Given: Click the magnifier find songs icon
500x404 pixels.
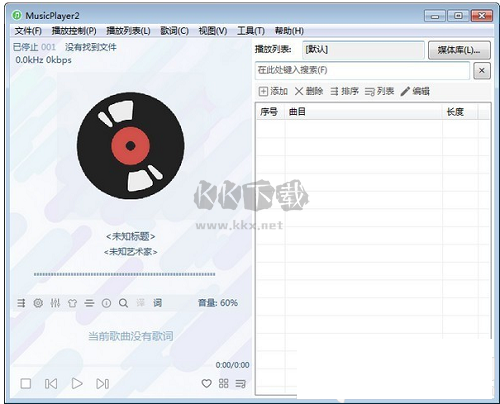Looking at the screenshot, I should pos(123,303).
